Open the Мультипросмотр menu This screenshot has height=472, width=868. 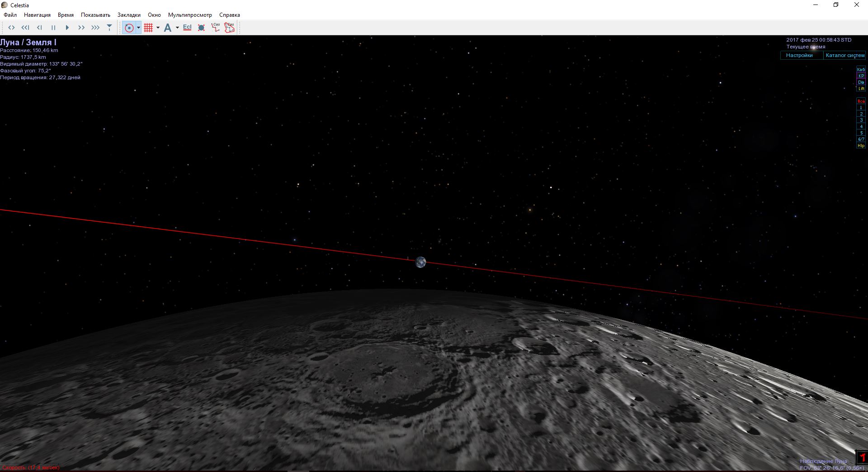click(x=190, y=15)
